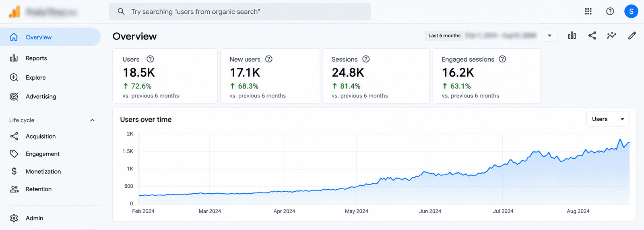Open the date range dropdown arrow

[x=549, y=35]
